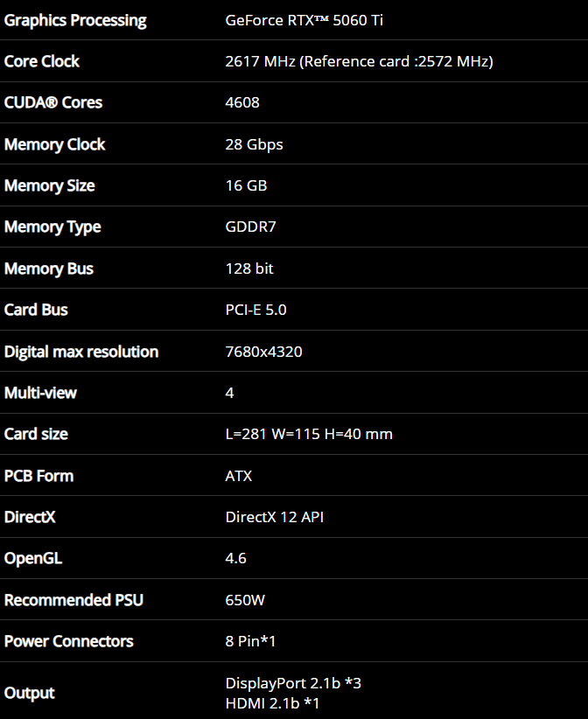The height and width of the screenshot is (719, 588).
Task: Click the GeForce RTX 5060 Ti value
Action: [x=304, y=20]
